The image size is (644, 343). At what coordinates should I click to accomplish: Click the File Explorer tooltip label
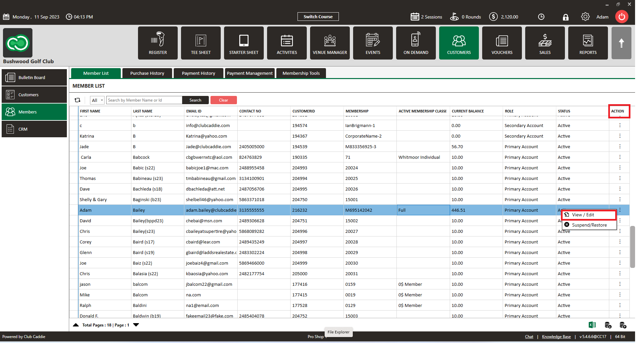pyautogui.click(x=338, y=332)
